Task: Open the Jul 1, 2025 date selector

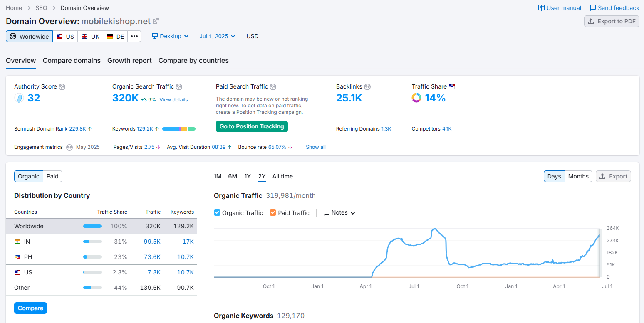Action: click(217, 36)
